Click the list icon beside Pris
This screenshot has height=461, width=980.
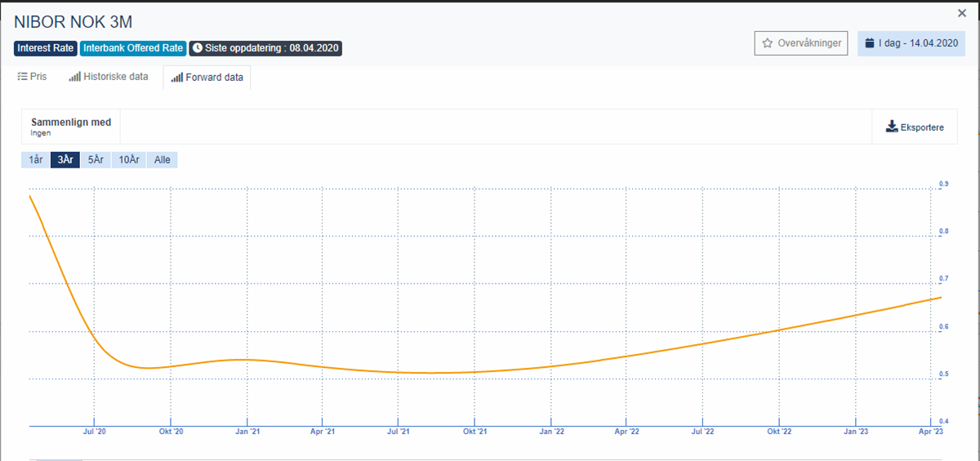point(22,77)
